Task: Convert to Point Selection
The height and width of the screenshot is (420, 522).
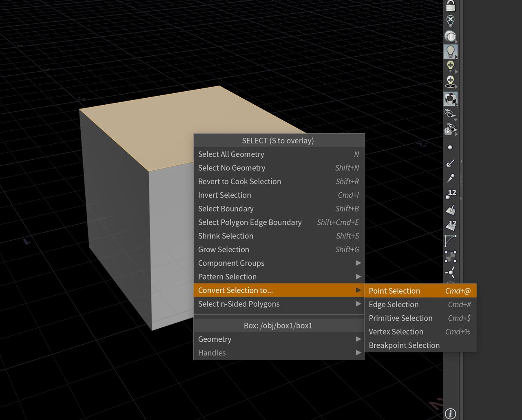Action: (x=420, y=291)
